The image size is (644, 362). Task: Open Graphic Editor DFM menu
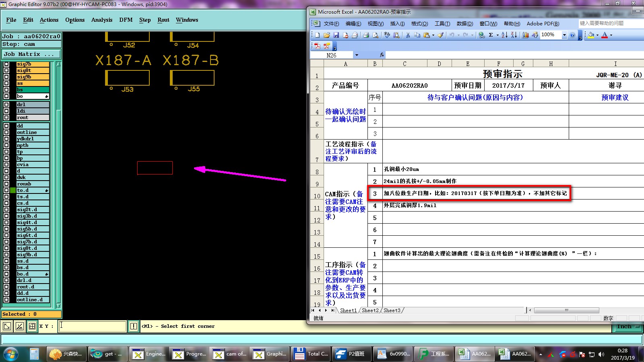click(126, 20)
